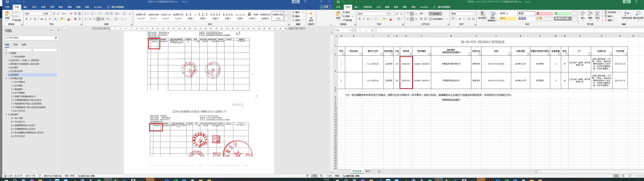
Task: Toggle center alignment in Word
Action: [90, 19]
